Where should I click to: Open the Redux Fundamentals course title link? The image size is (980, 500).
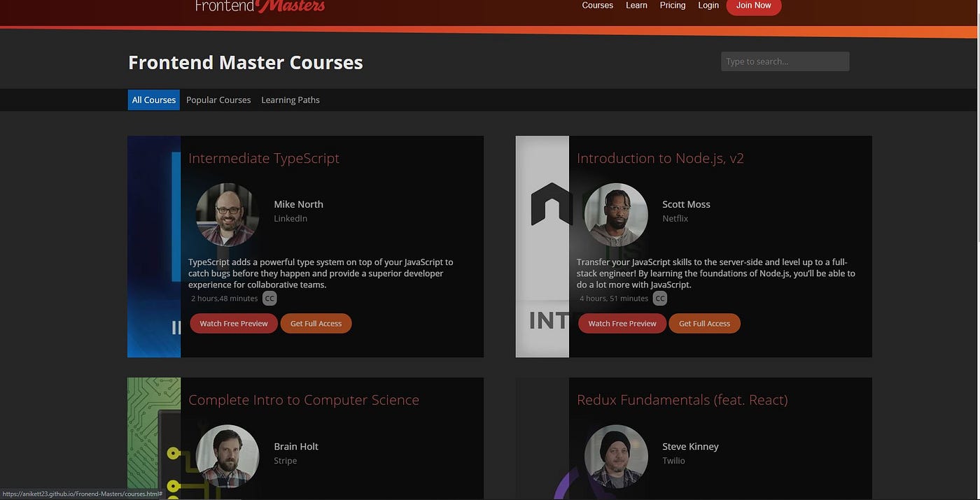[682, 399]
